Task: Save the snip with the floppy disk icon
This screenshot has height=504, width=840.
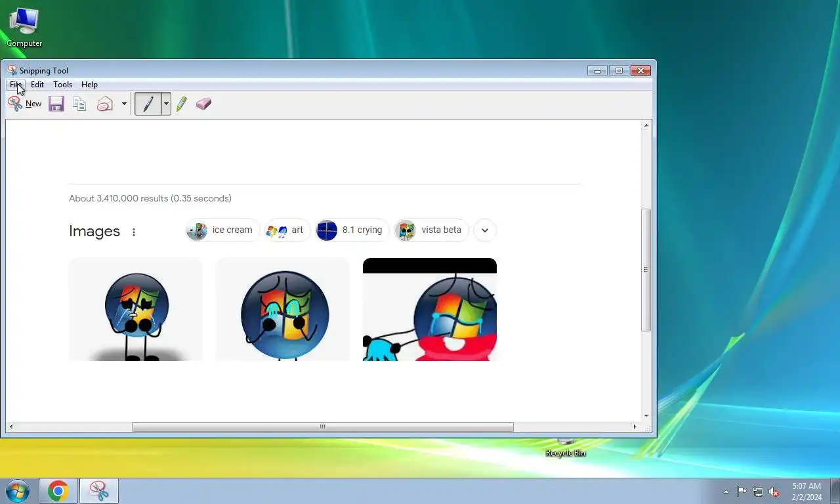Action: [x=56, y=104]
